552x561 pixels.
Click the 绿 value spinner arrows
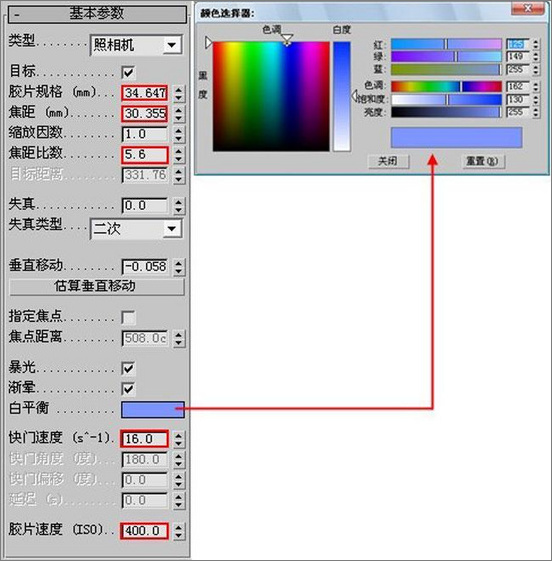pos(536,57)
